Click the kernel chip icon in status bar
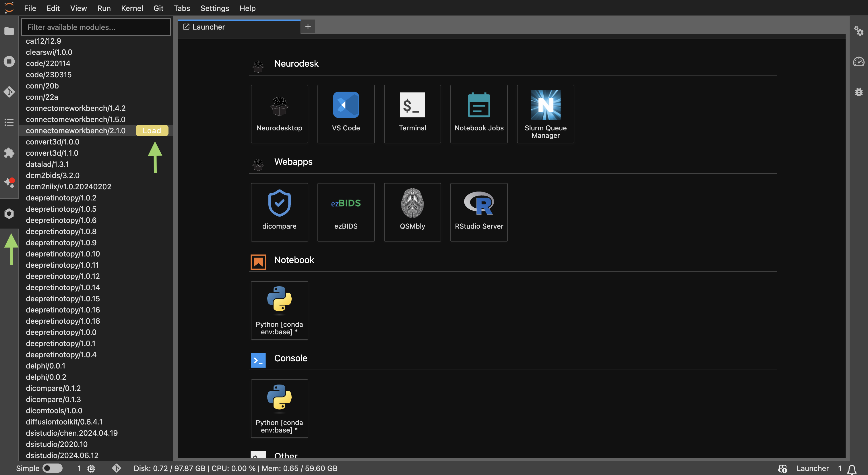The width and height of the screenshot is (868, 475). click(x=91, y=468)
